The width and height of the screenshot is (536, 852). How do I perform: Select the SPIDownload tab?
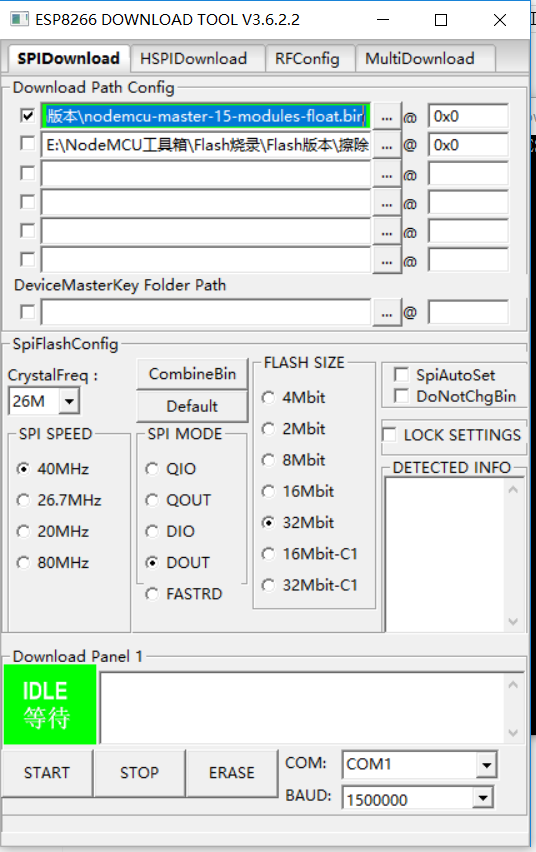(x=68, y=58)
